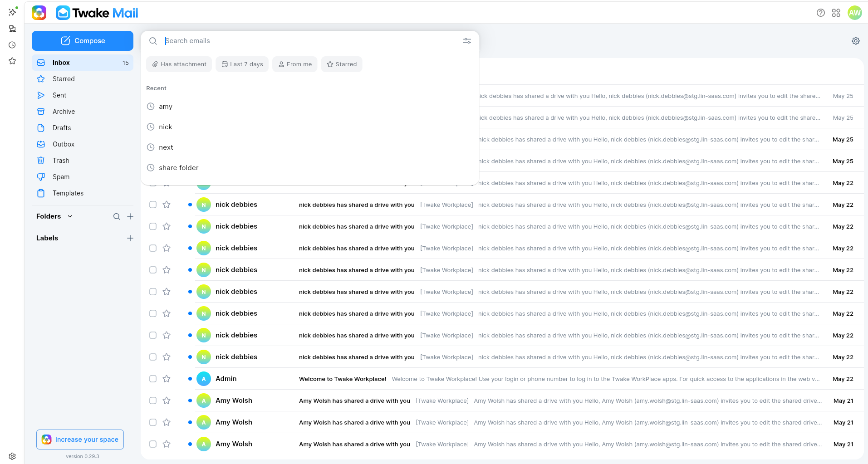
Task: Open the Trash folder
Action: click(83, 161)
